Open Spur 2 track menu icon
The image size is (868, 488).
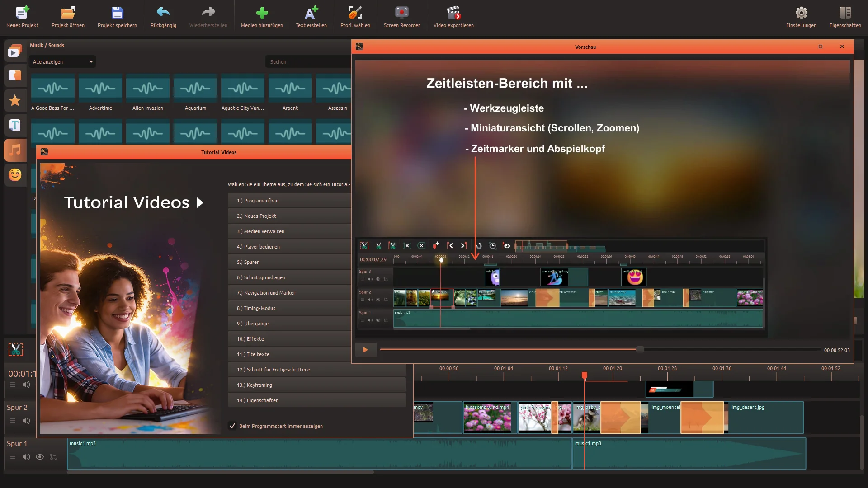tap(13, 421)
